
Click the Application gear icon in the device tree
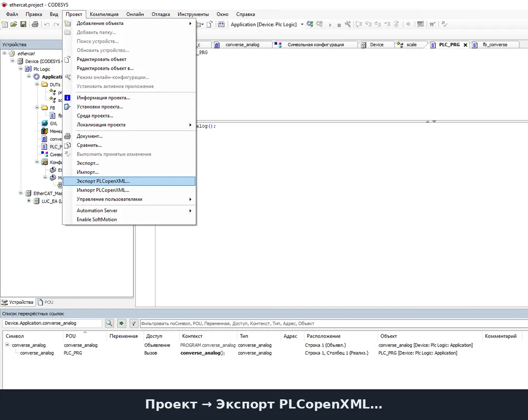point(36,77)
